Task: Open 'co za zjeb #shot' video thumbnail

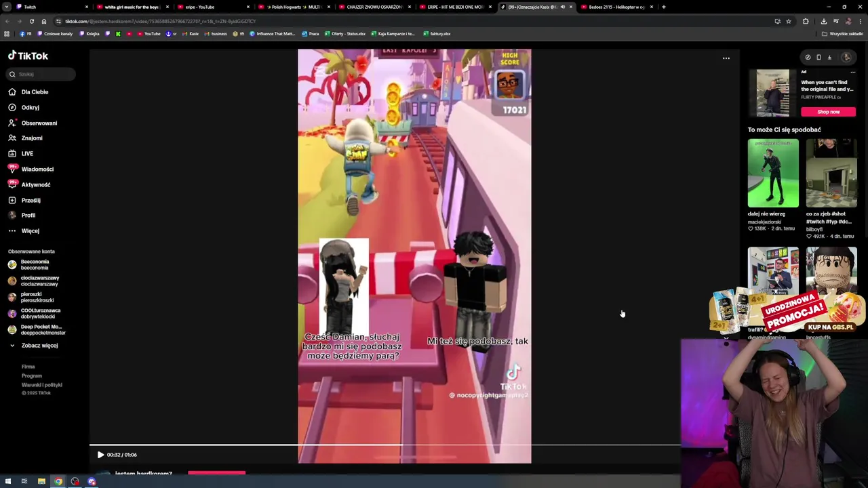Action: tap(831, 173)
